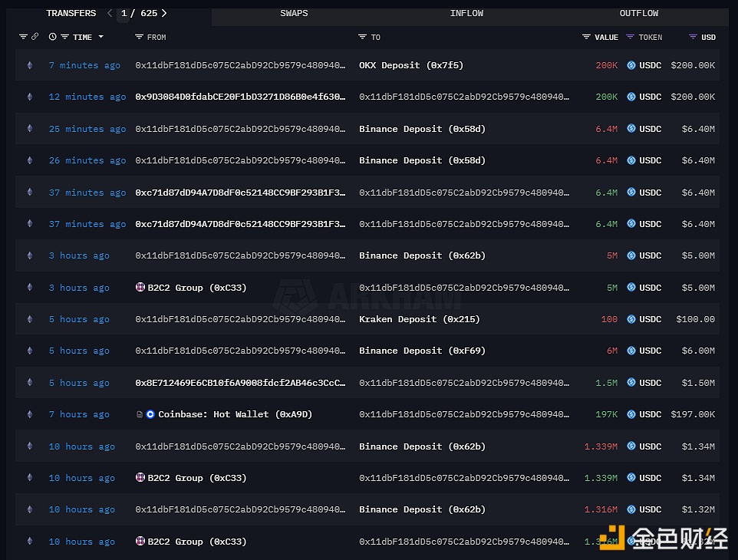Click USDC token in 100 value row
738x560 pixels.
tap(650, 320)
